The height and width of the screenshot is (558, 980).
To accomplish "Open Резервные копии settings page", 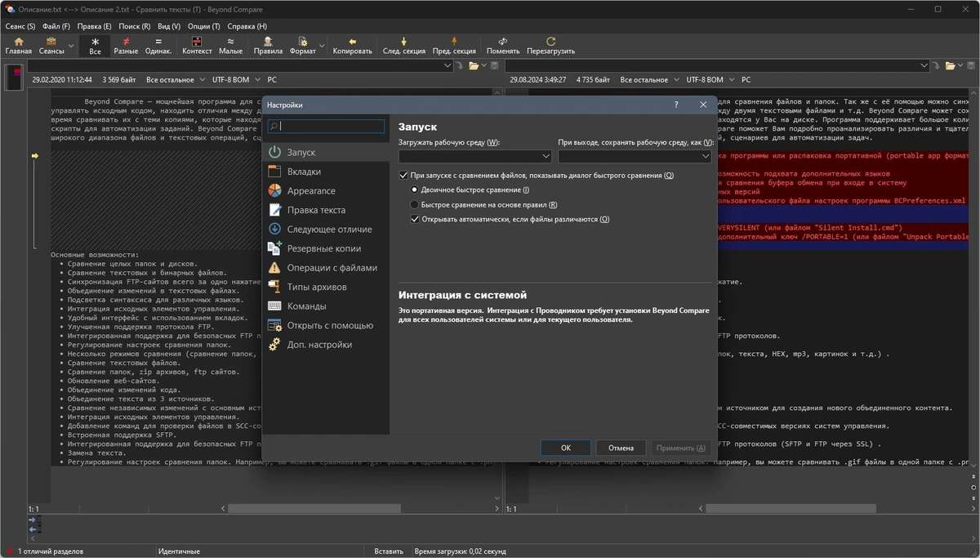I will point(327,248).
